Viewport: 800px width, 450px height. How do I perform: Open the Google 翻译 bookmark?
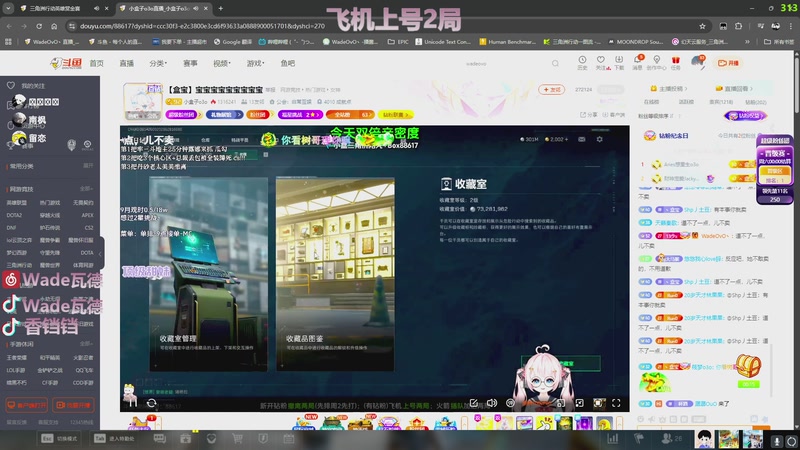tap(233, 42)
